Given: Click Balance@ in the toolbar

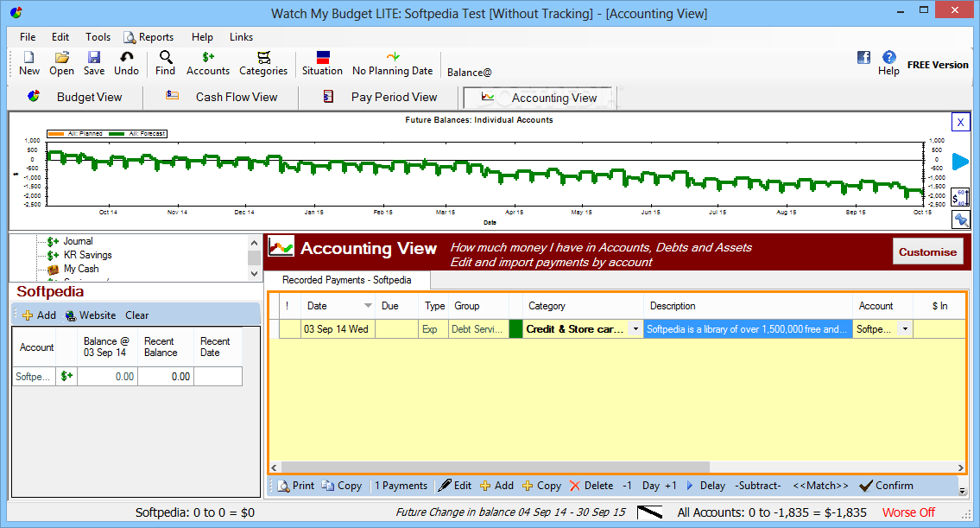Looking at the screenshot, I should [x=470, y=72].
